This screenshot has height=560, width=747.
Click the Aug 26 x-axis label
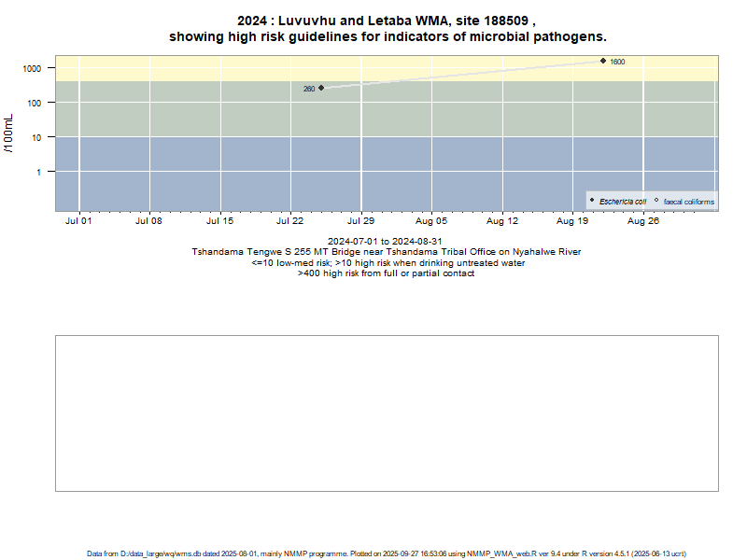coord(643,222)
